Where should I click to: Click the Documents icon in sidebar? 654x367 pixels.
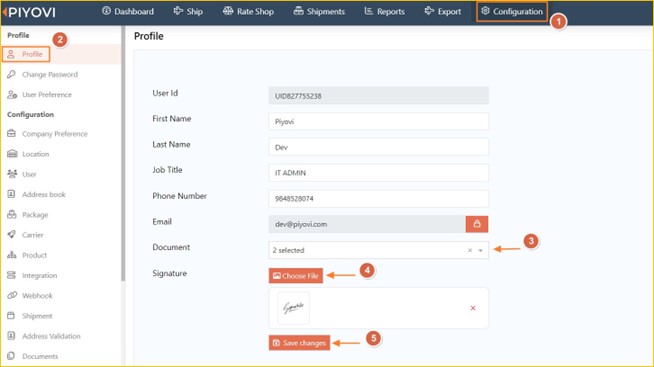[x=11, y=356]
